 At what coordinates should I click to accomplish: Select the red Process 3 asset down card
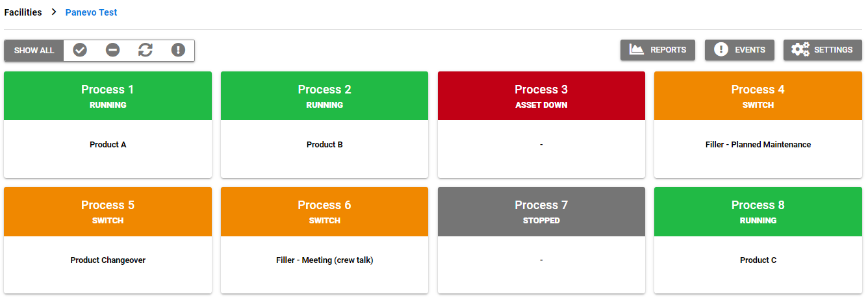point(541,125)
